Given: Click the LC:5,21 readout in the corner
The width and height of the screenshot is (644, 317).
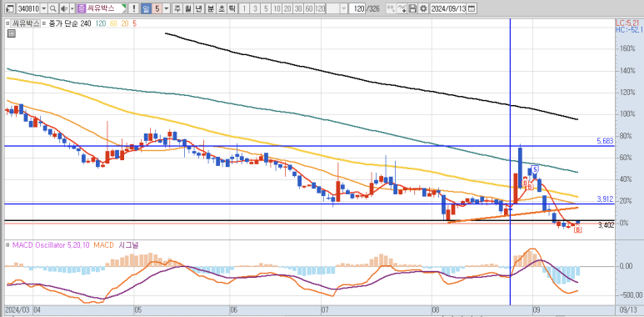Looking at the screenshot, I should [x=627, y=23].
